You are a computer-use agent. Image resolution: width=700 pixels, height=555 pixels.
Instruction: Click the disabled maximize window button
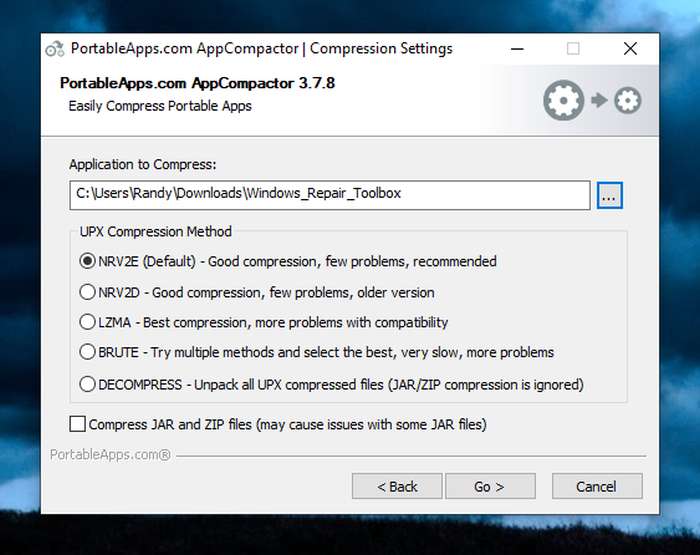(573, 49)
